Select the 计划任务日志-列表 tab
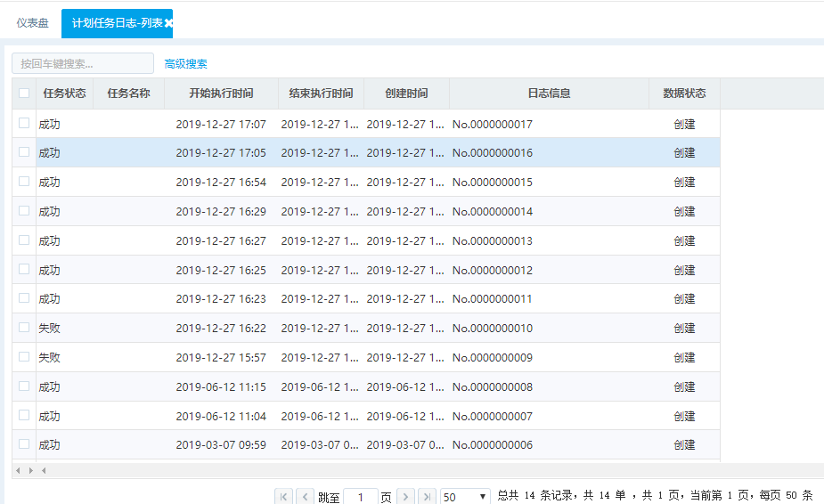Image resolution: width=824 pixels, height=504 pixels. tap(117, 23)
